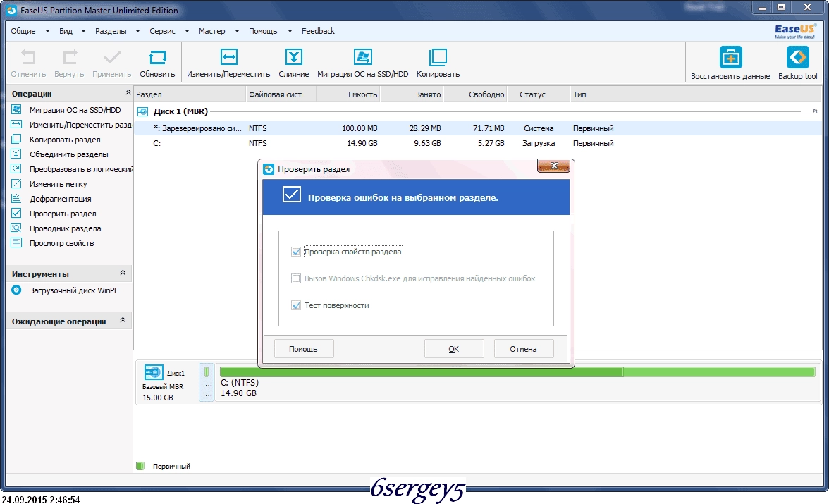Select Просмотр свойств in operations list
This screenshot has height=504, width=829.
coord(61,243)
